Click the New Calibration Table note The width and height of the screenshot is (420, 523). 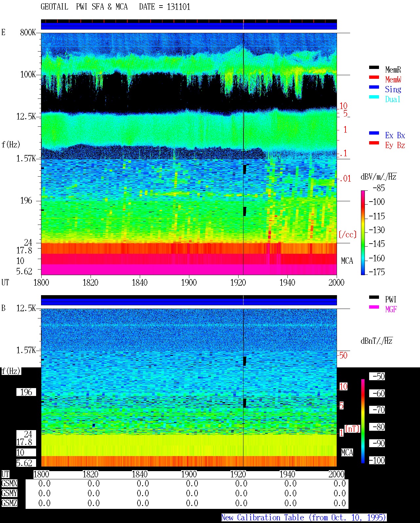(x=304, y=518)
